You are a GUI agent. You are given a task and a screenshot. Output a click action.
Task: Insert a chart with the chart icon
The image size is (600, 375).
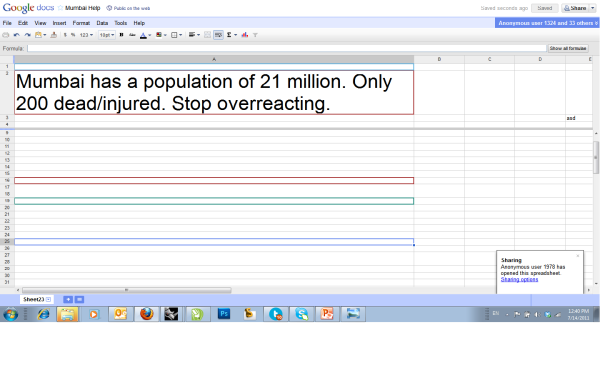(245, 35)
